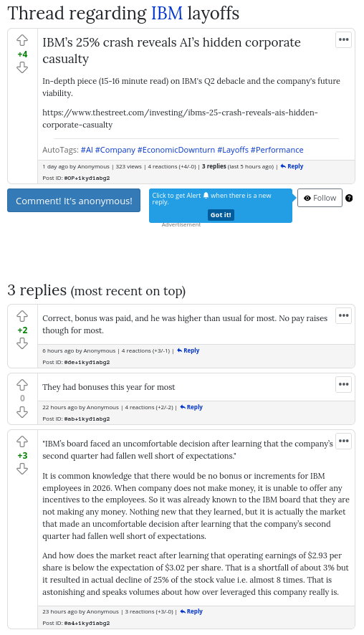This screenshot has height=635, width=364.
Task: Upvote the reply quoting IBM's board
Action: coord(22,441)
